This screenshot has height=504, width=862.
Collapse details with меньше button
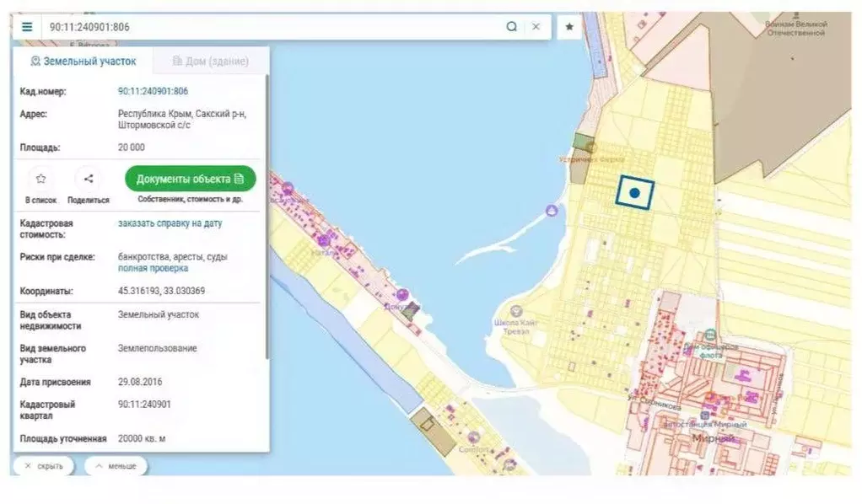[116, 466]
